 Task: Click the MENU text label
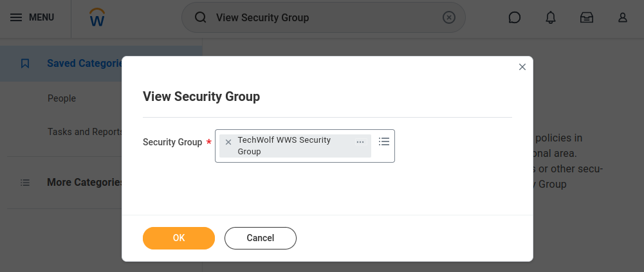[x=41, y=17]
